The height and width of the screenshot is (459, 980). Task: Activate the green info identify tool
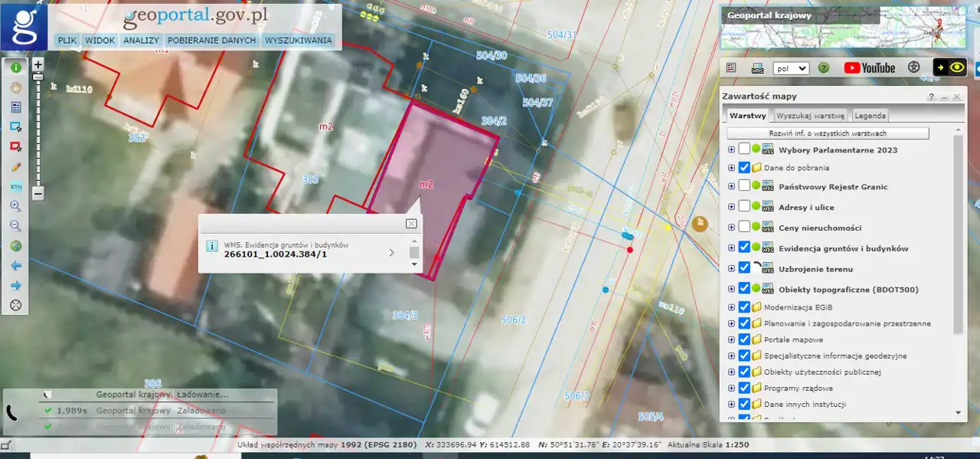pyautogui.click(x=15, y=67)
